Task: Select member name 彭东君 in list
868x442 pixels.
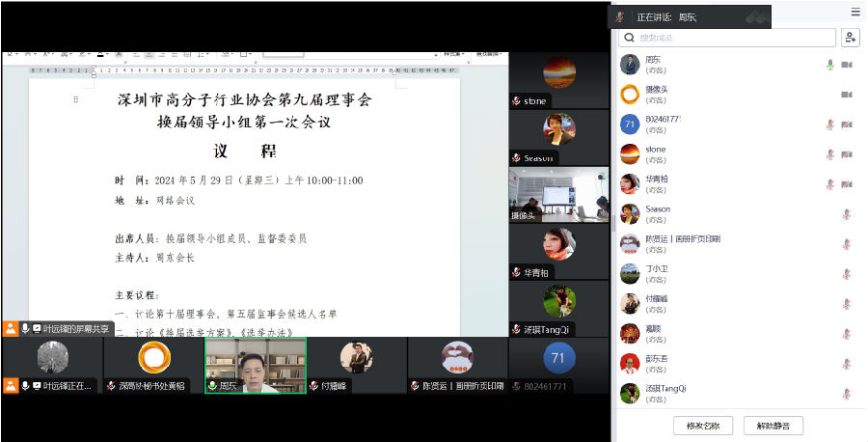Action: pyautogui.click(x=657, y=358)
